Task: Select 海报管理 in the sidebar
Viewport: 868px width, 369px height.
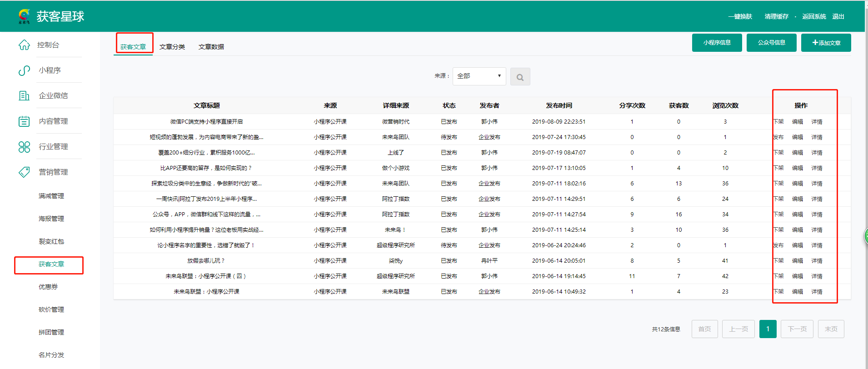Action: 51,219
